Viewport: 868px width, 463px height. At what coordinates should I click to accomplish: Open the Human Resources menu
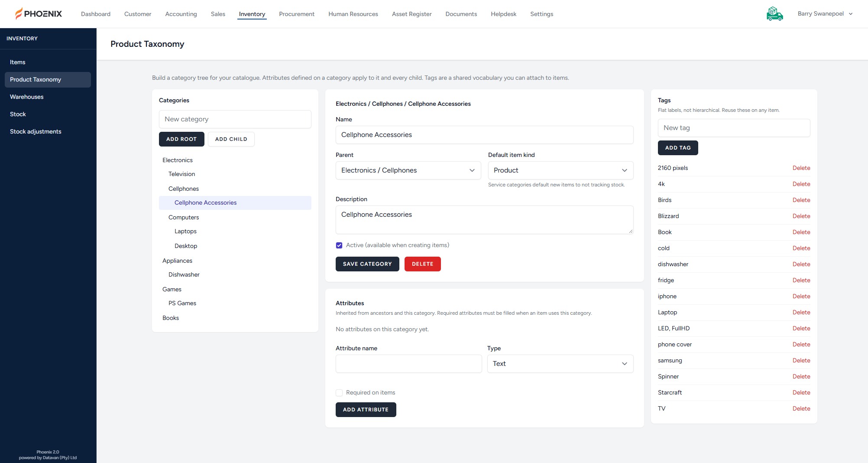353,14
